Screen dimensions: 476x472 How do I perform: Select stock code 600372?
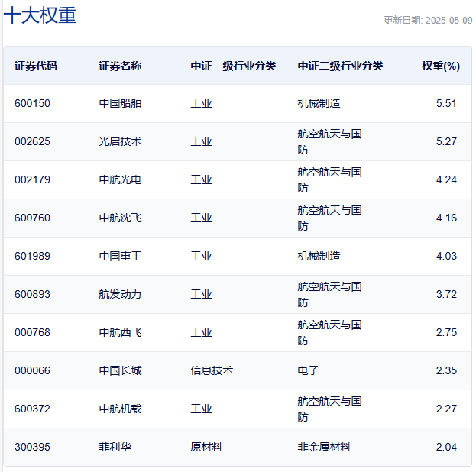pos(33,409)
